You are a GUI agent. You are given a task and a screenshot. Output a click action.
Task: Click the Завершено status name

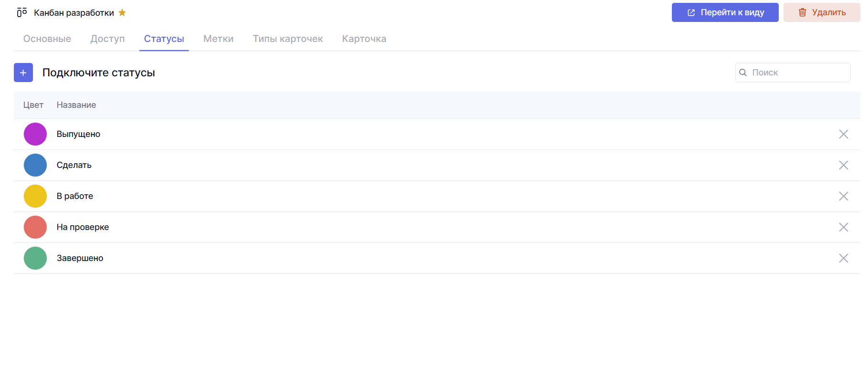[80, 258]
